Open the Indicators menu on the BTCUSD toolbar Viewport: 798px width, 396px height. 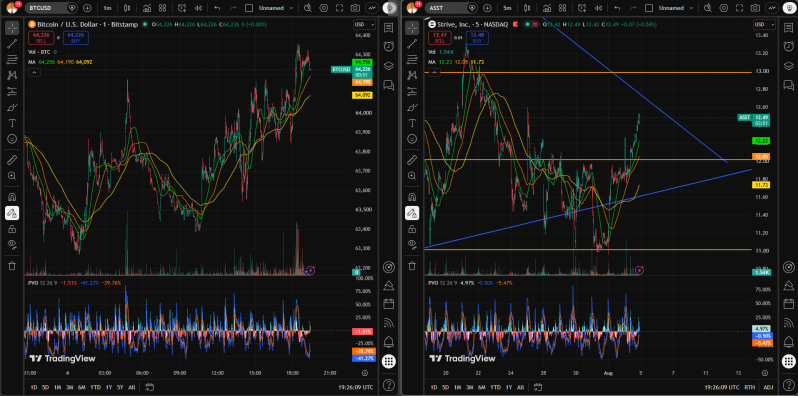(147, 8)
